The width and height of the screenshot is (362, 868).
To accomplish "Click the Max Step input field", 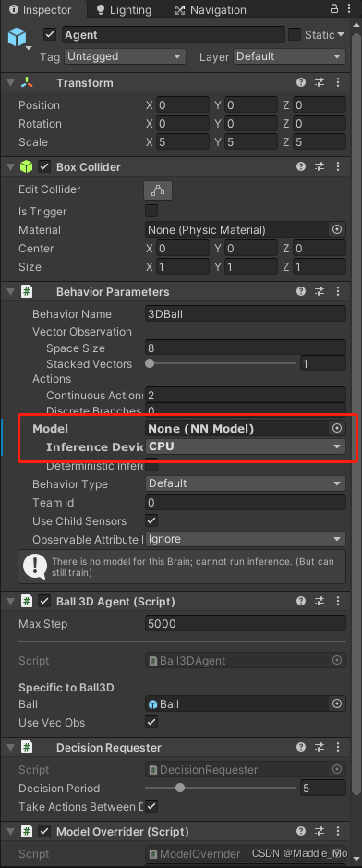I will (246, 624).
